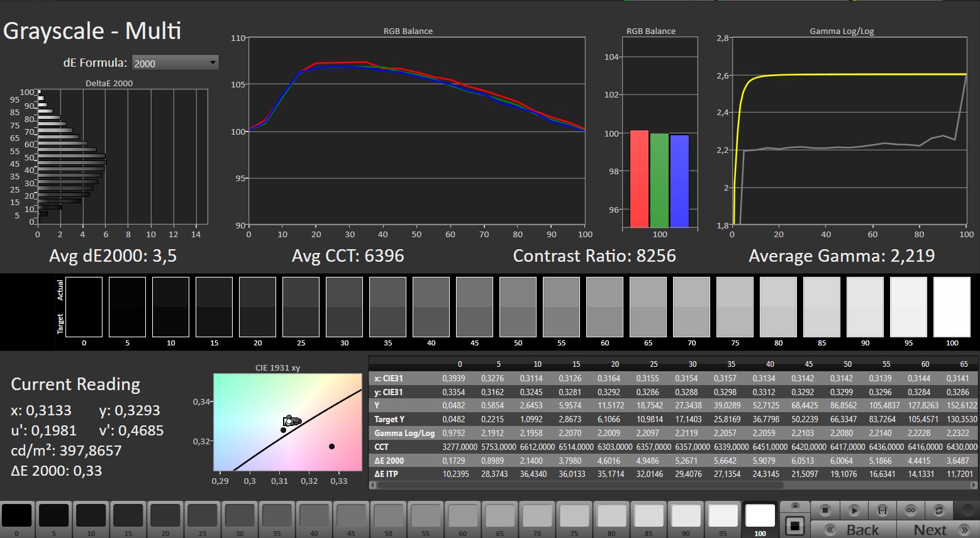Screen dimensions: 980x538
Task: Click the Y value 152,6122
Action: pyautogui.click(x=962, y=406)
